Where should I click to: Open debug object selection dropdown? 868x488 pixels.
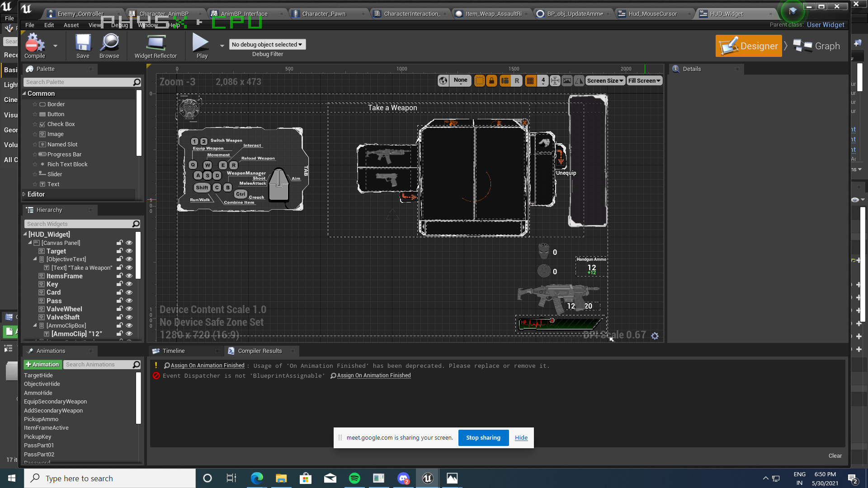(267, 44)
